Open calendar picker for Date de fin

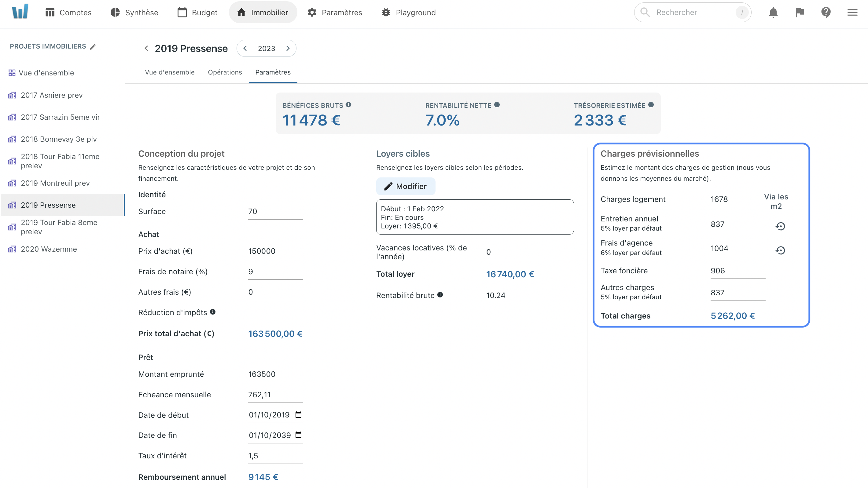(x=298, y=435)
